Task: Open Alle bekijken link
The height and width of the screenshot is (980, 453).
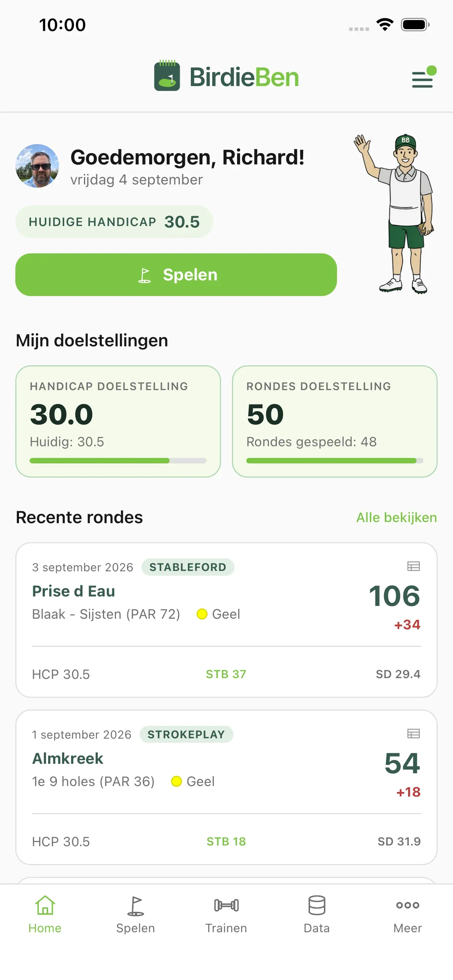Action: click(396, 517)
